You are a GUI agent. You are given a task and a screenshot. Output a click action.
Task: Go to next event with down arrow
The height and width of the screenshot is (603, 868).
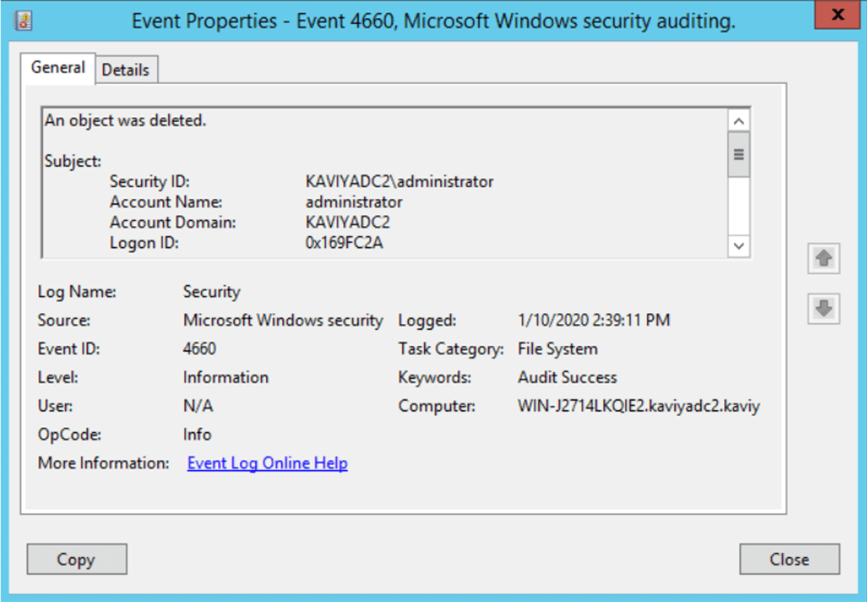pyautogui.click(x=824, y=308)
